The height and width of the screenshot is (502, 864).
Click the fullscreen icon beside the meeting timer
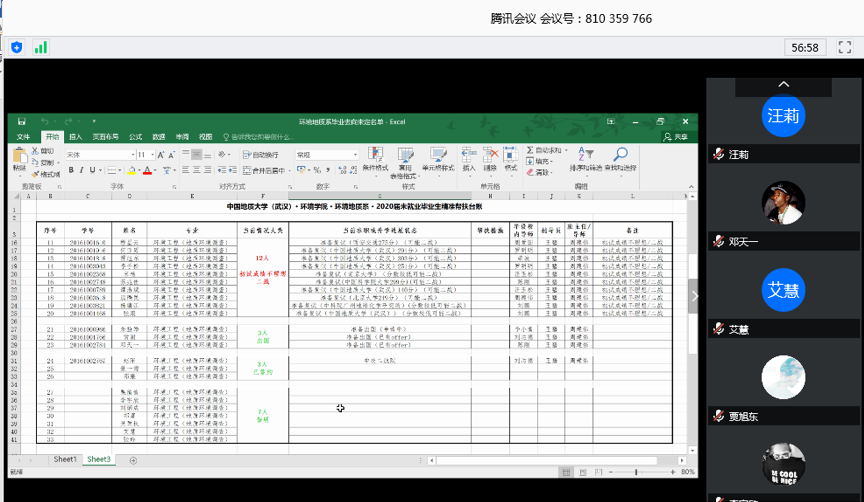point(845,47)
